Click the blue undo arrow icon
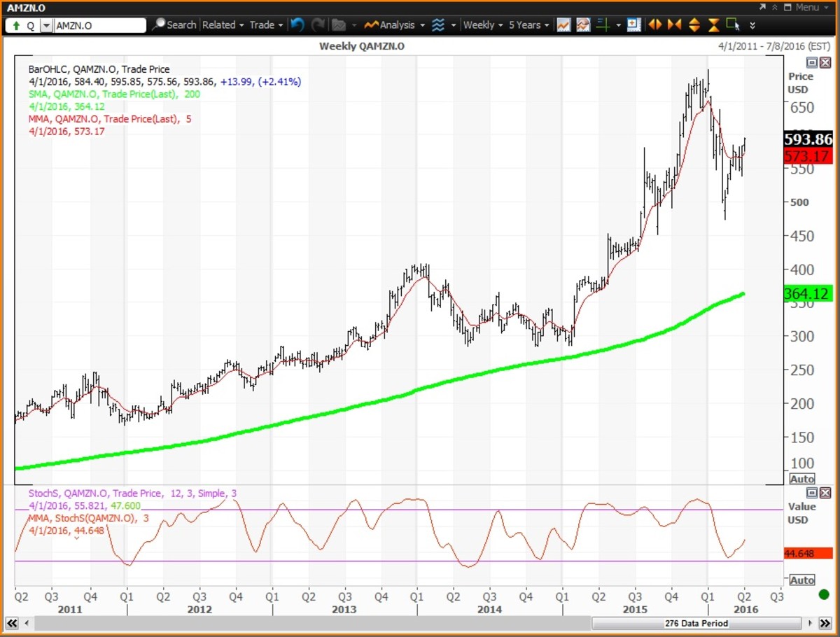This screenshot has height=637, width=840. (297, 25)
